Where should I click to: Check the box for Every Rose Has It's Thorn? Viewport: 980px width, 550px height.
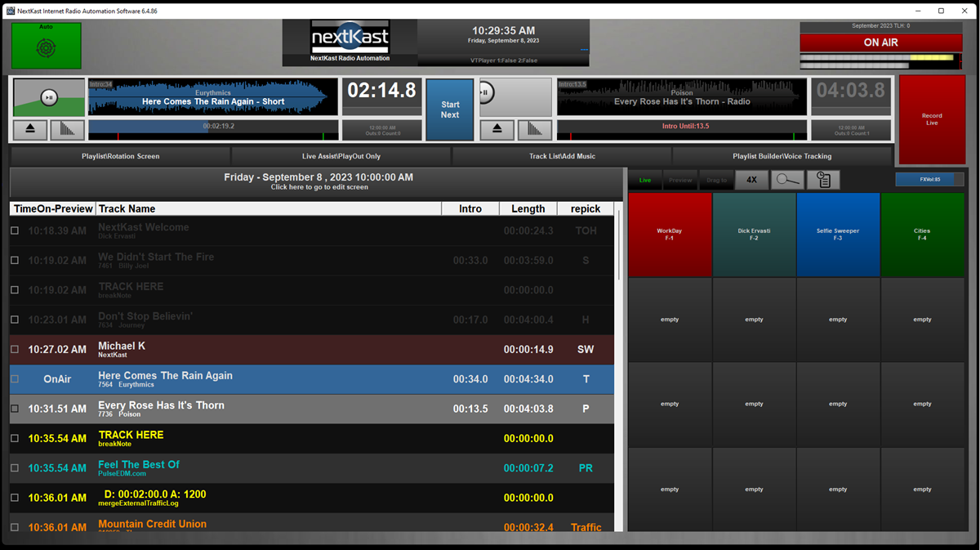click(15, 409)
